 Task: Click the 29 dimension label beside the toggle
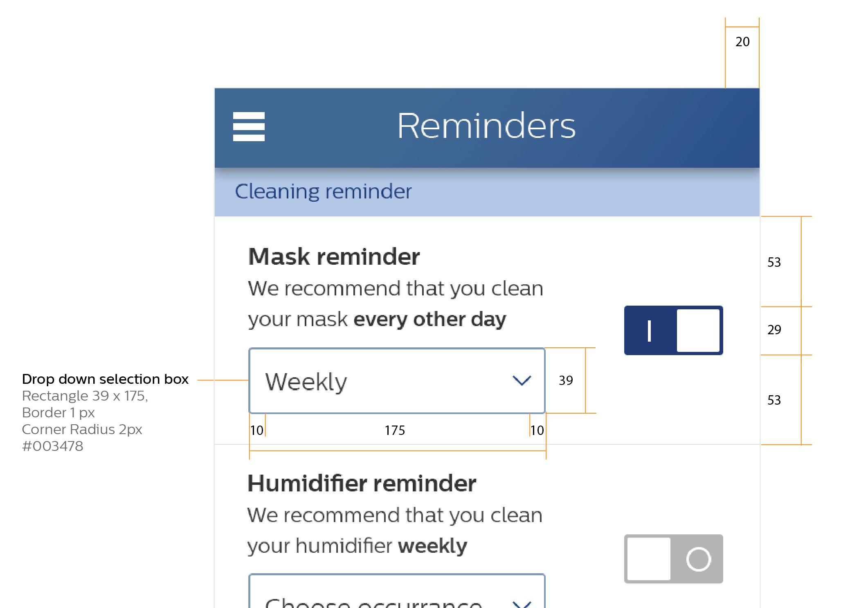click(x=774, y=330)
